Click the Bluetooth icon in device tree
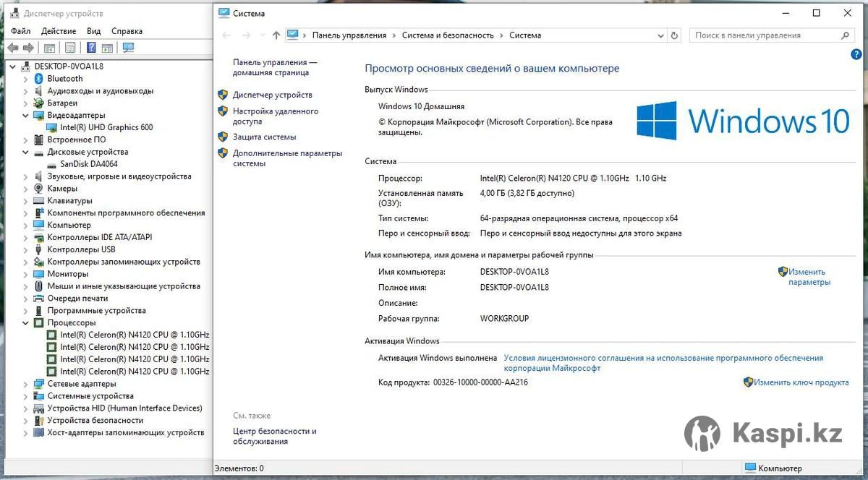Viewport: 868px width, 480px height. click(x=39, y=79)
